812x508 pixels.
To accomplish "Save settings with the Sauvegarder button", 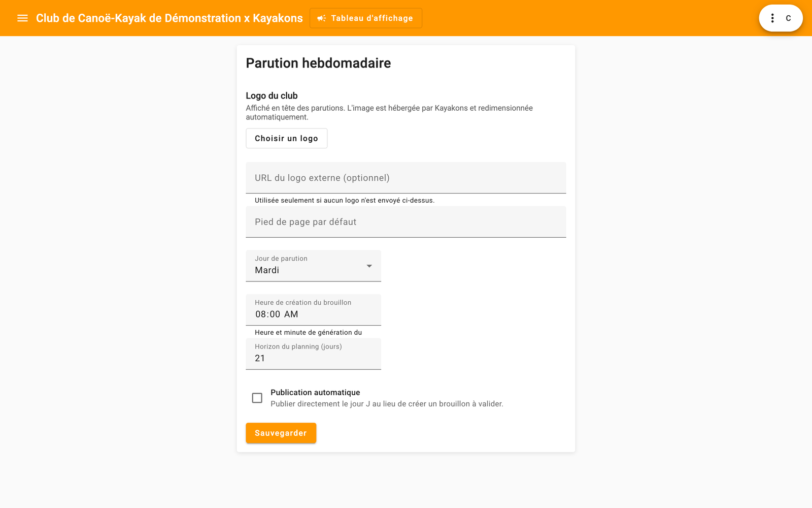I will pos(281,433).
